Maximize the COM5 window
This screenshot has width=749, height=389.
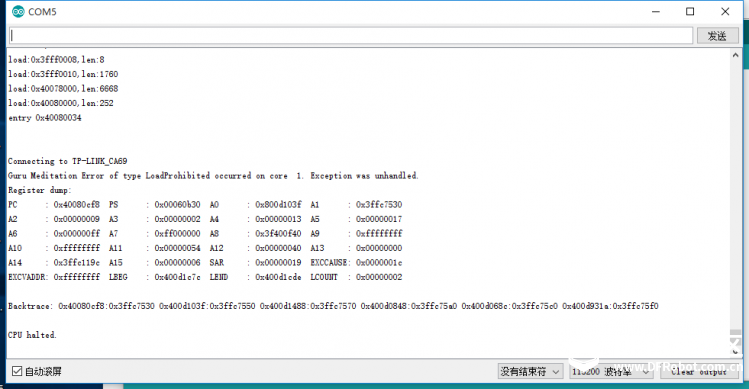690,11
